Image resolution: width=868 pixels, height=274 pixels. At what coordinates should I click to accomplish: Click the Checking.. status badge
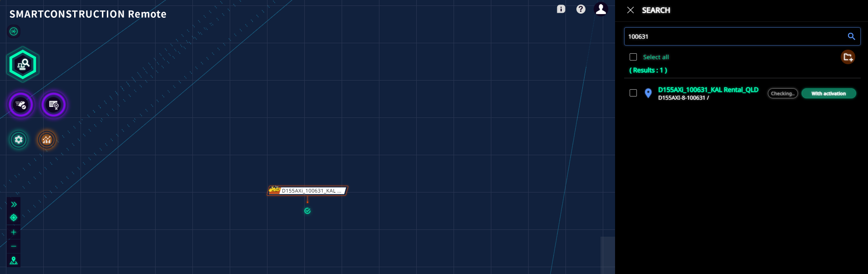pyautogui.click(x=783, y=93)
